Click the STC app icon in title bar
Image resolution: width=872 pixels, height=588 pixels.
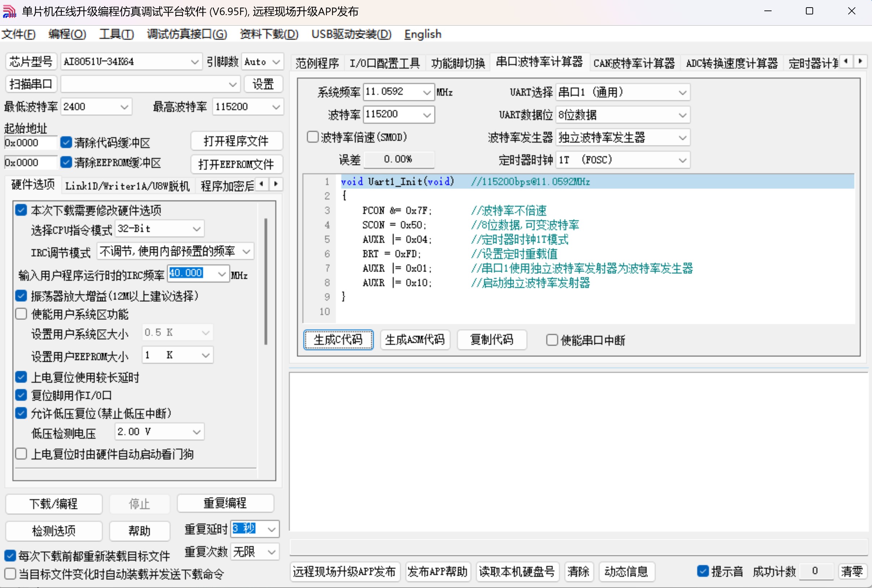coord(9,11)
